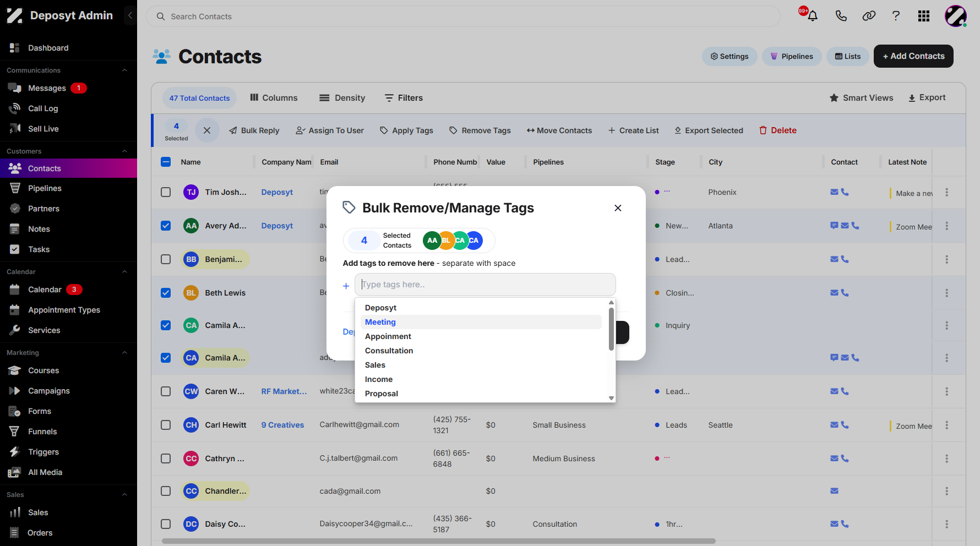Check the Tim Josh row checkbox
The width and height of the screenshot is (980, 546).
(166, 192)
